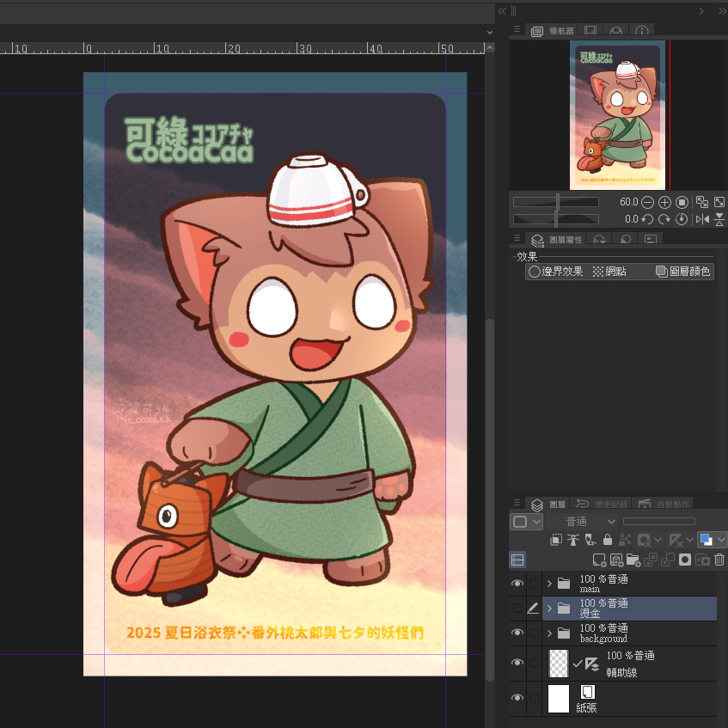Image resolution: width=728 pixels, height=728 pixels.
Task: Switch to the 自動動作 Auto Action tab
Action: point(664,505)
